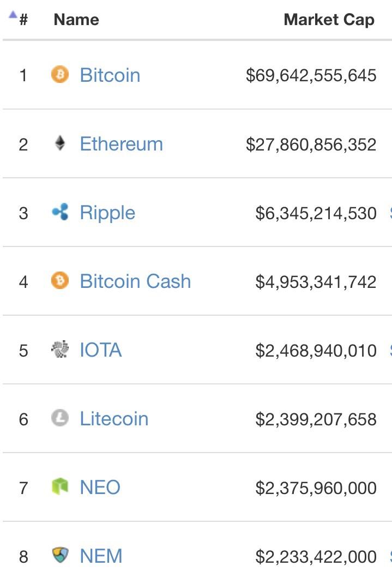Screen dimensions: 392x584
Task: Open the NEO link
Action: tap(100, 487)
